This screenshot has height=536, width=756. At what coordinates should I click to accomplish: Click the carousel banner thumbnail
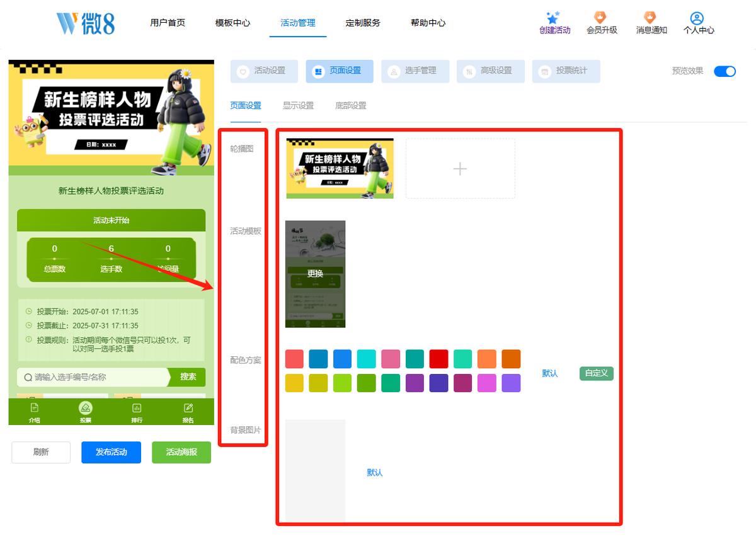(340, 168)
